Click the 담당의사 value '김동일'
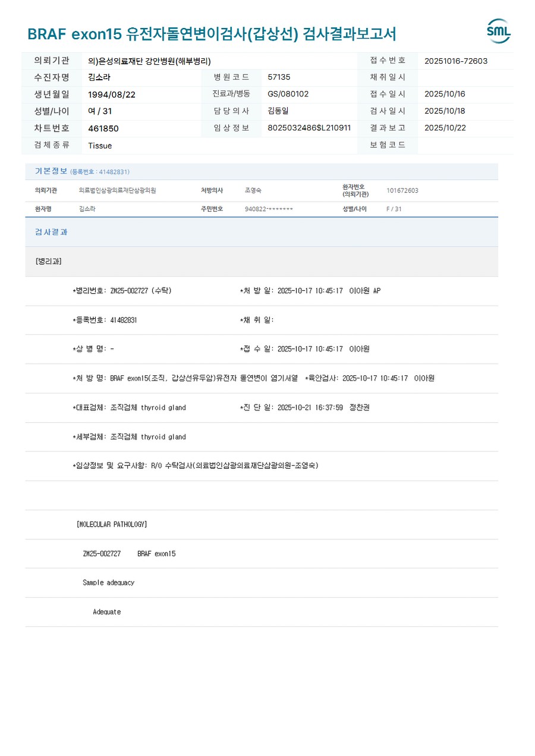The image size is (535, 756). [278, 111]
